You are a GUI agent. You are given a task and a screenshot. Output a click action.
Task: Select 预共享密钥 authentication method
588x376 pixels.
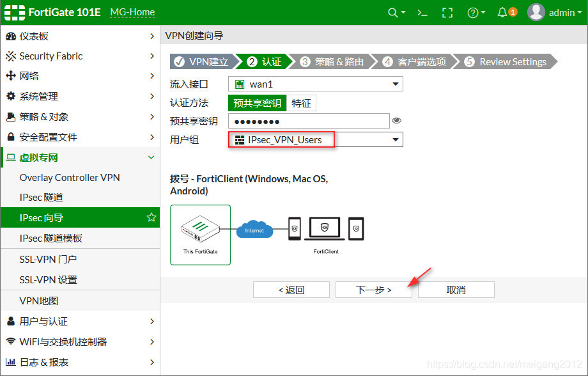click(257, 103)
